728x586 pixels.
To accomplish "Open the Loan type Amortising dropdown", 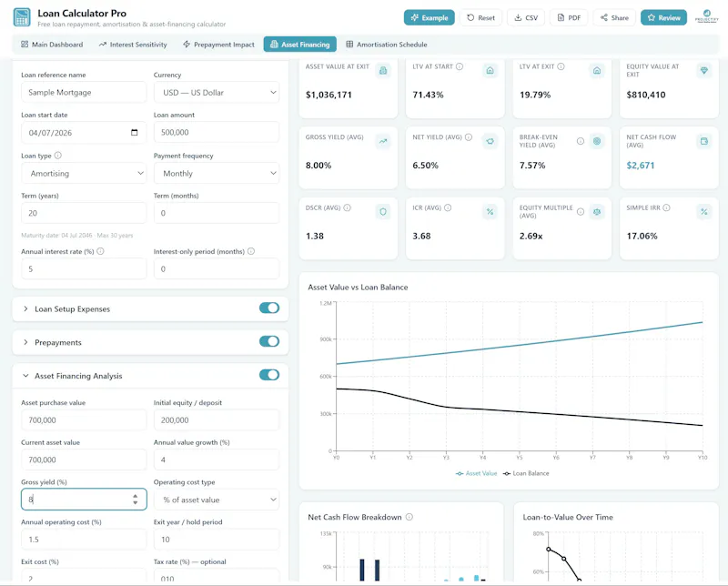I will 84,173.
